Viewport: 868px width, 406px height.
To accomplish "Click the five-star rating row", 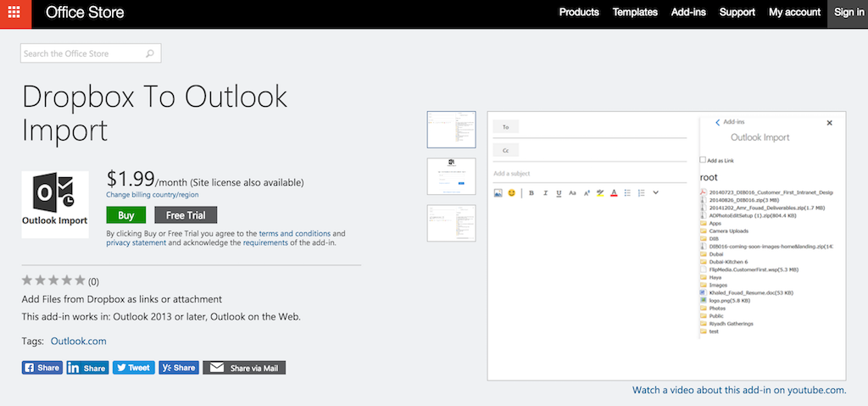I will (x=53, y=281).
